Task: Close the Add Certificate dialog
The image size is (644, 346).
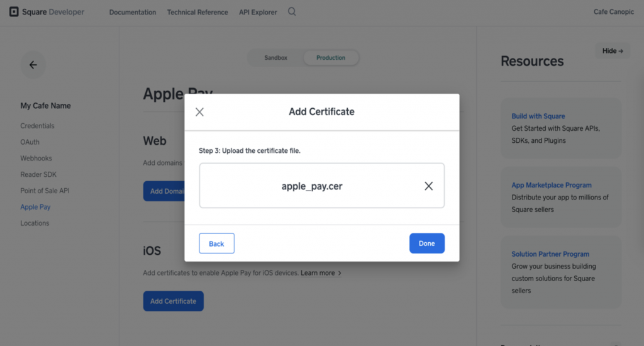Action: pyautogui.click(x=199, y=112)
